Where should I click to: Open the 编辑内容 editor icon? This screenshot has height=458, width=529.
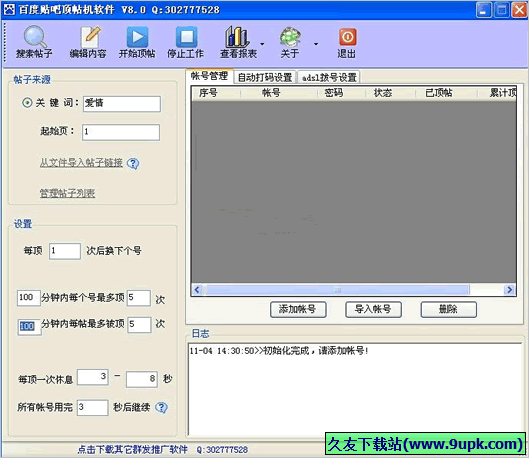tap(90, 36)
